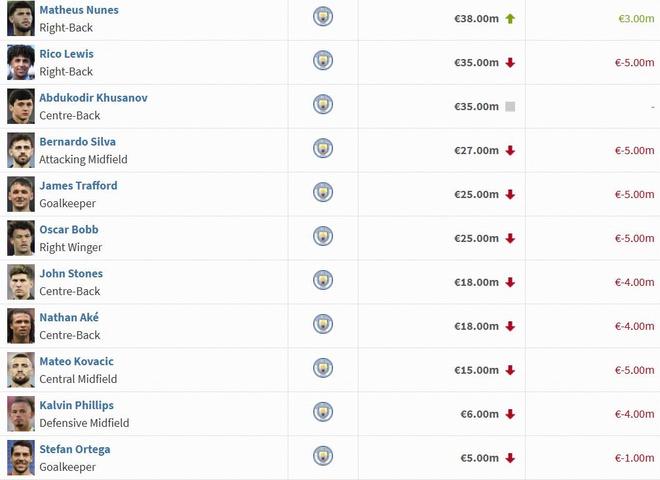The image size is (660, 480).
Task: Click John Stones portrait thumbnail
Action: 21,281
